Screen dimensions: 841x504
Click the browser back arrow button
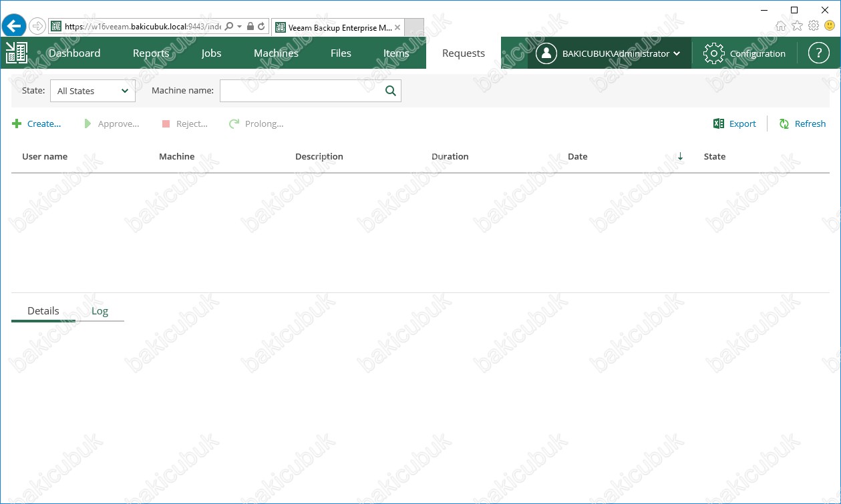click(x=14, y=27)
